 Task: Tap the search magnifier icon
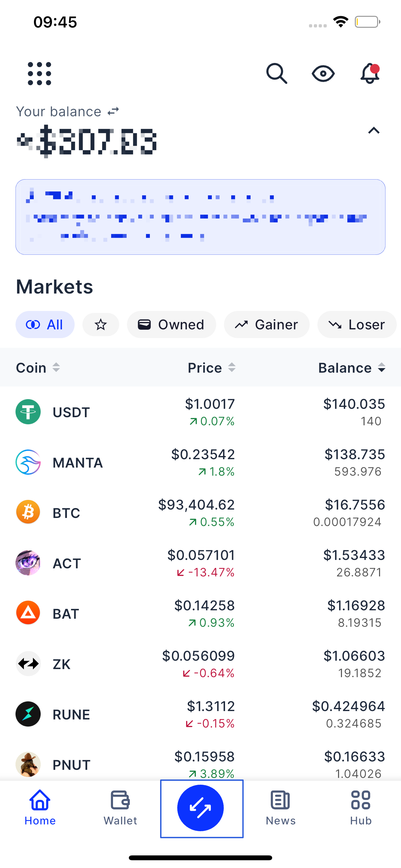coord(277,73)
